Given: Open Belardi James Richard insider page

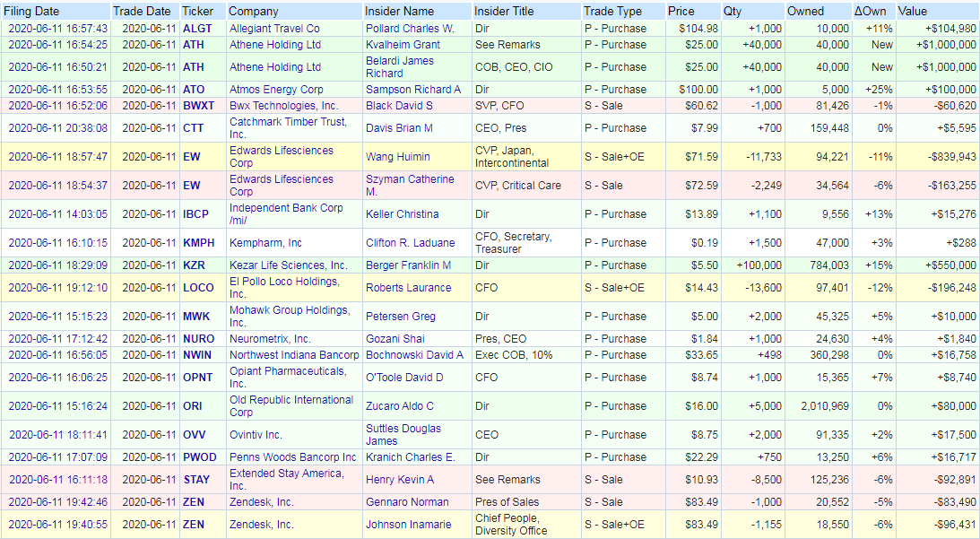Looking at the screenshot, I should click(x=399, y=67).
